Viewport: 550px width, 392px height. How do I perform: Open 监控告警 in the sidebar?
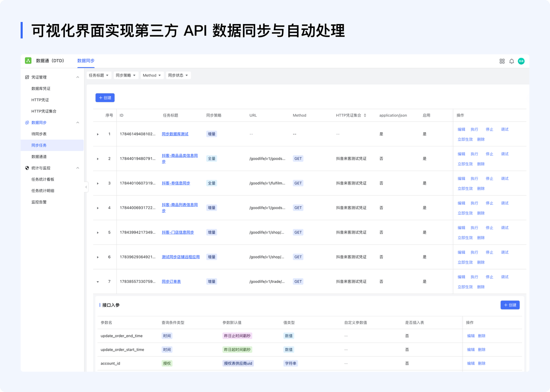tap(39, 202)
